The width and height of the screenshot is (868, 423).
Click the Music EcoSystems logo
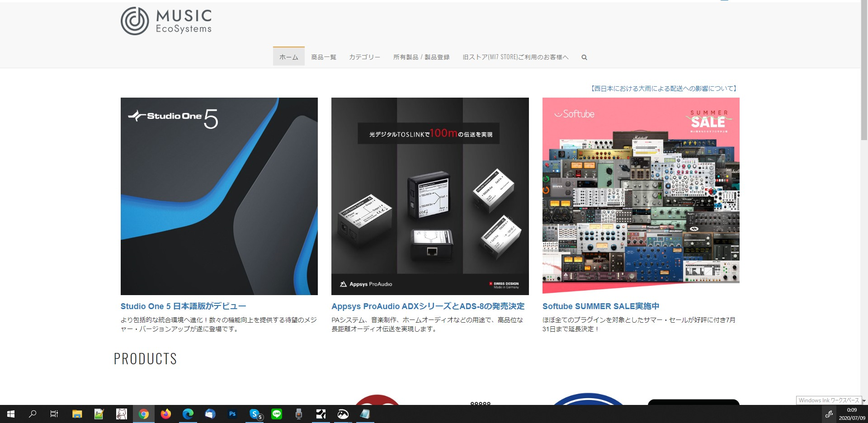coord(166,21)
